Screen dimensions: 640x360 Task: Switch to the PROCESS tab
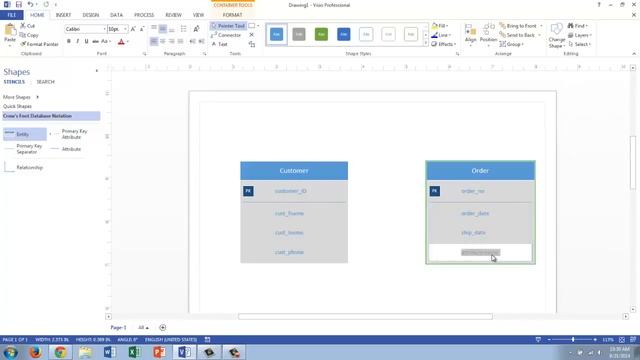pyautogui.click(x=144, y=15)
